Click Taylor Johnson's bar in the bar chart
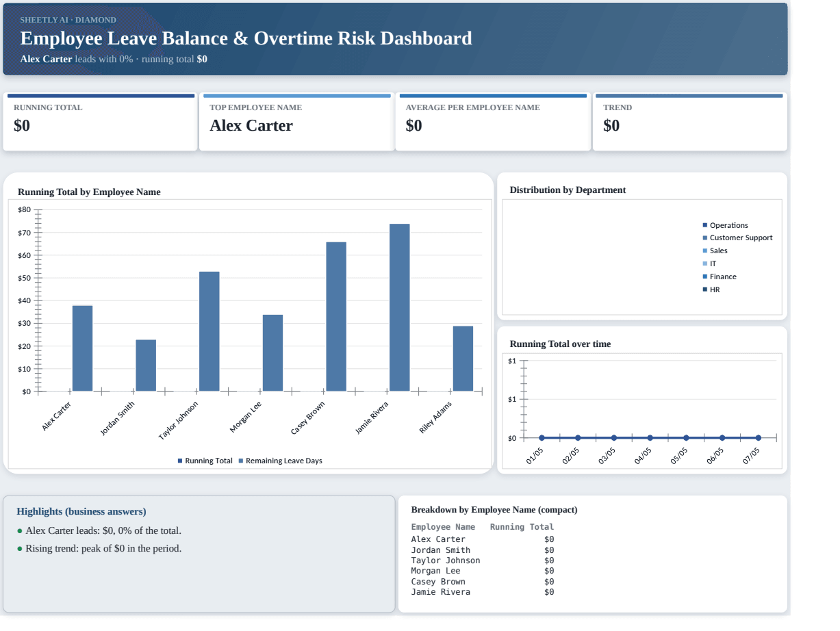The width and height of the screenshot is (840, 631). pos(209,331)
